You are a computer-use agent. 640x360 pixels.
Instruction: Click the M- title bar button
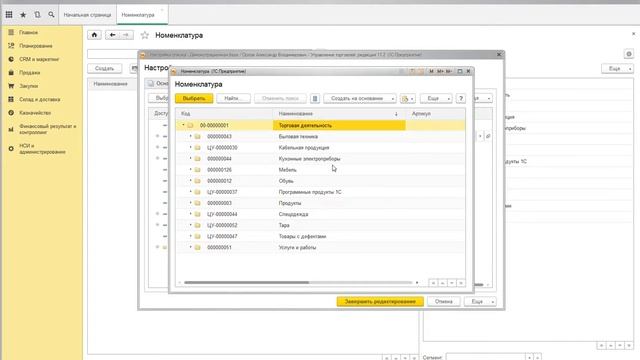point(449,71)
